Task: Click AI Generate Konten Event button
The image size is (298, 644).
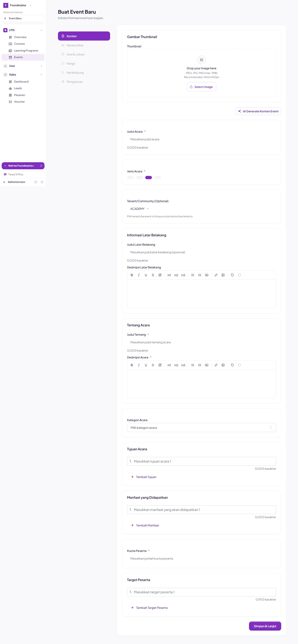Action: tap(258, 111)
